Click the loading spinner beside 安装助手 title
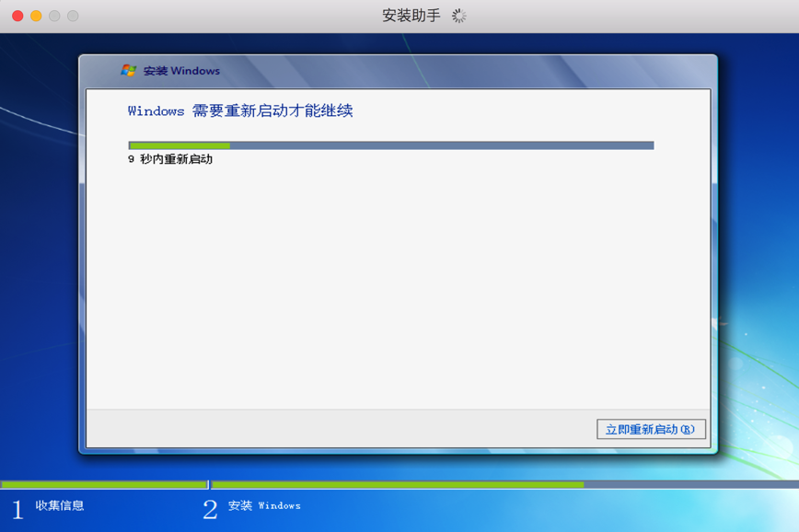The height and width of the screenshot is (532, 799). 458,16
